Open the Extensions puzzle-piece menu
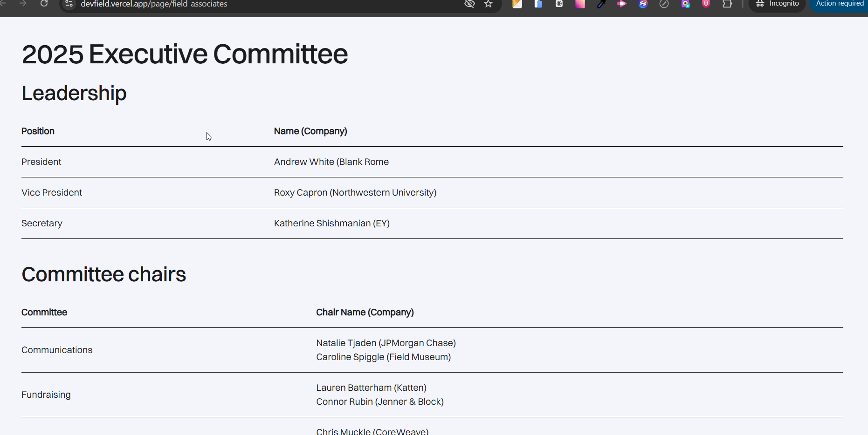This screenshot has width=868, height=435. 727,4
